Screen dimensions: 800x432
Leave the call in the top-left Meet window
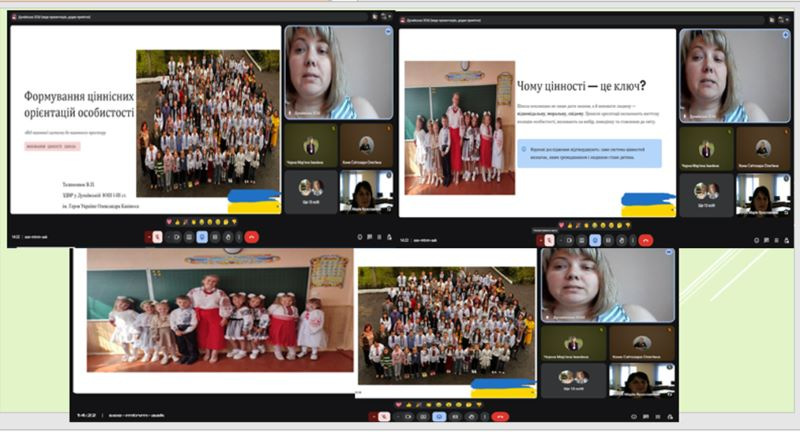point(252,237)
